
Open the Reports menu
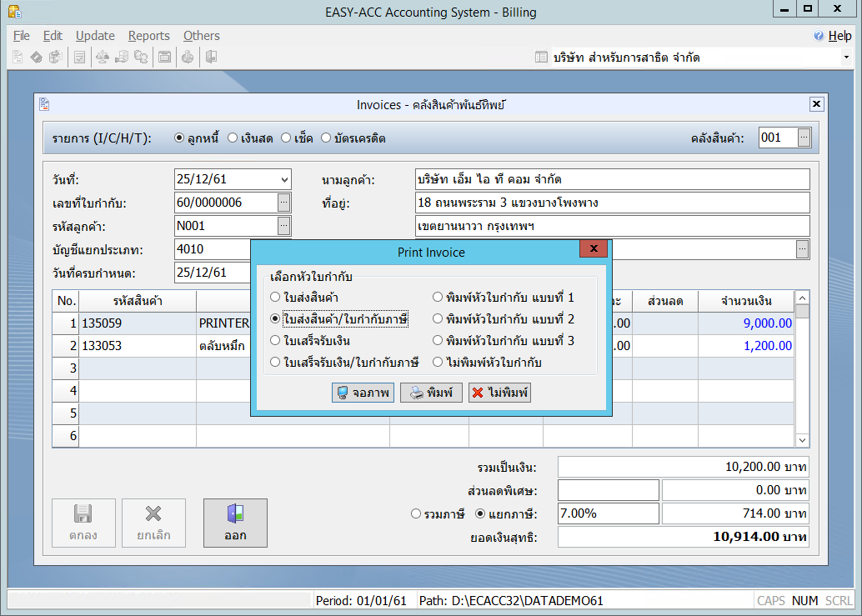click(148, 36)
